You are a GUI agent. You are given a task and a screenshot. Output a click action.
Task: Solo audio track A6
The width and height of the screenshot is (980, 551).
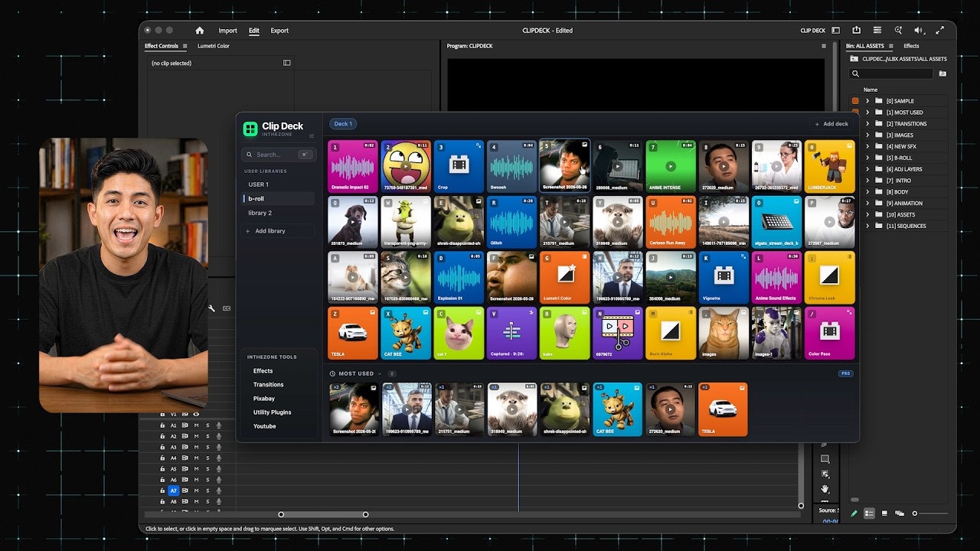[207, 480]
